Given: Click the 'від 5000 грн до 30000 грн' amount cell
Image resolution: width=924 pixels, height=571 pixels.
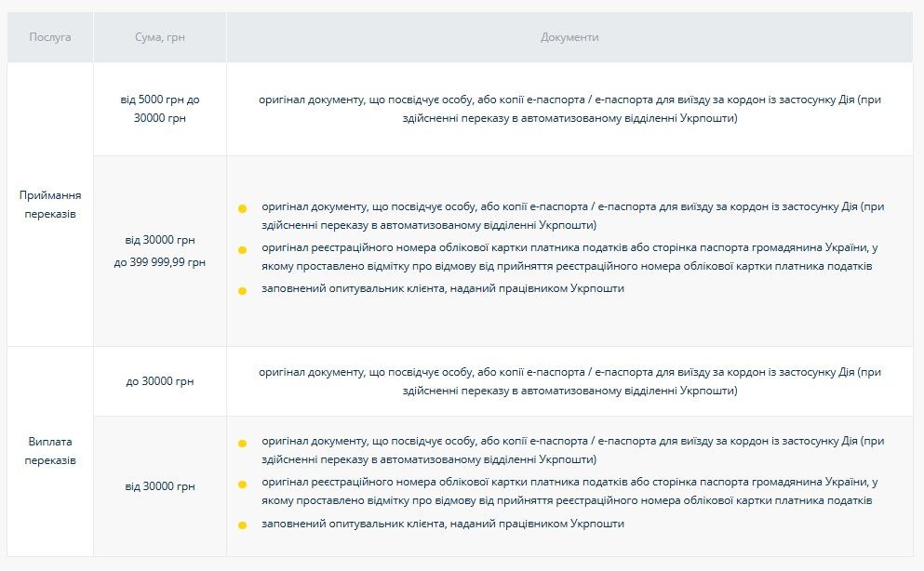Looking at the screenshot, I should pyautogui.click(x=160, y=109).
